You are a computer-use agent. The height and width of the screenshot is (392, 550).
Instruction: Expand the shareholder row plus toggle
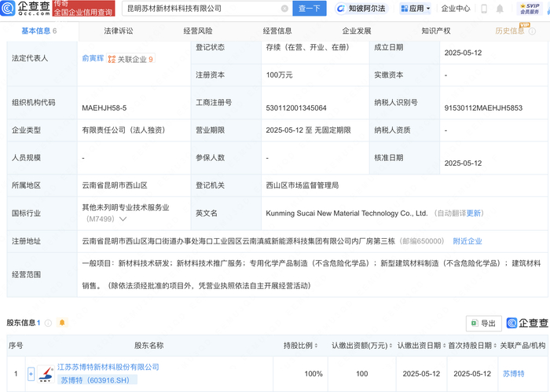(31, 374)
